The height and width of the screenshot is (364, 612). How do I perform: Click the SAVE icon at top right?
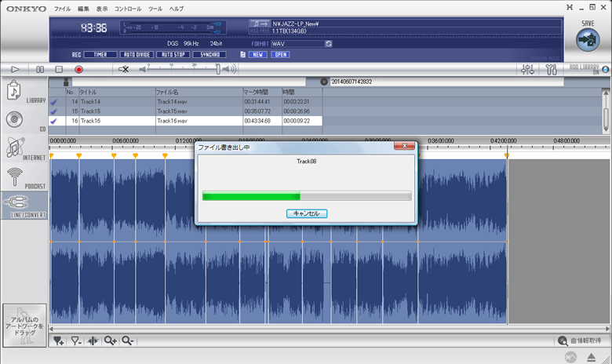tap(586, 38)
